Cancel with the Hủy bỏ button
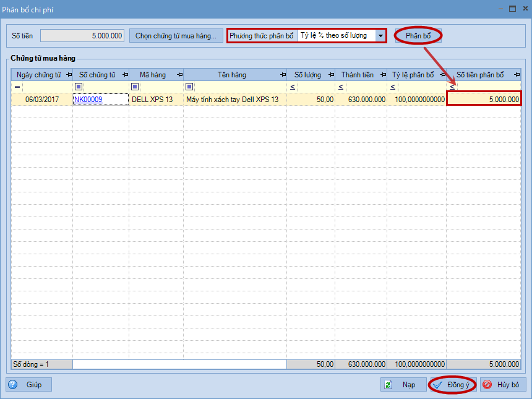Image resolution: width=532 pixels, height=399 pixels. 503,385
